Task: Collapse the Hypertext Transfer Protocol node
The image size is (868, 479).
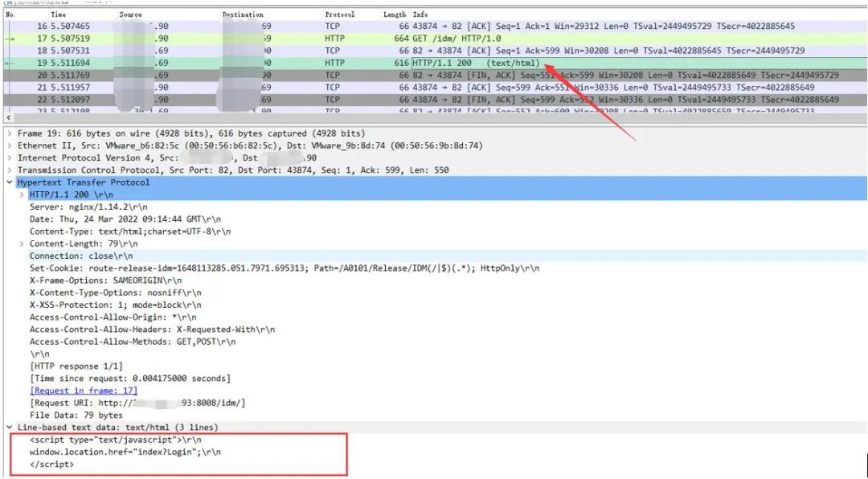Action: point(10,182)
